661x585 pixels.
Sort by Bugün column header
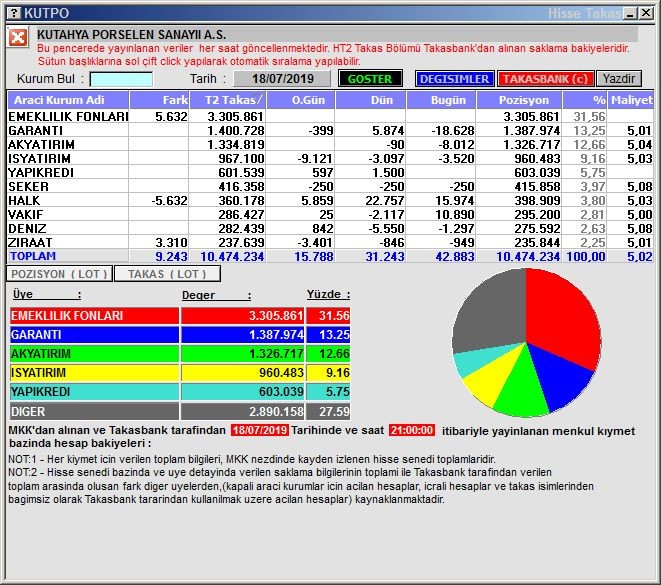pos(441,100)
